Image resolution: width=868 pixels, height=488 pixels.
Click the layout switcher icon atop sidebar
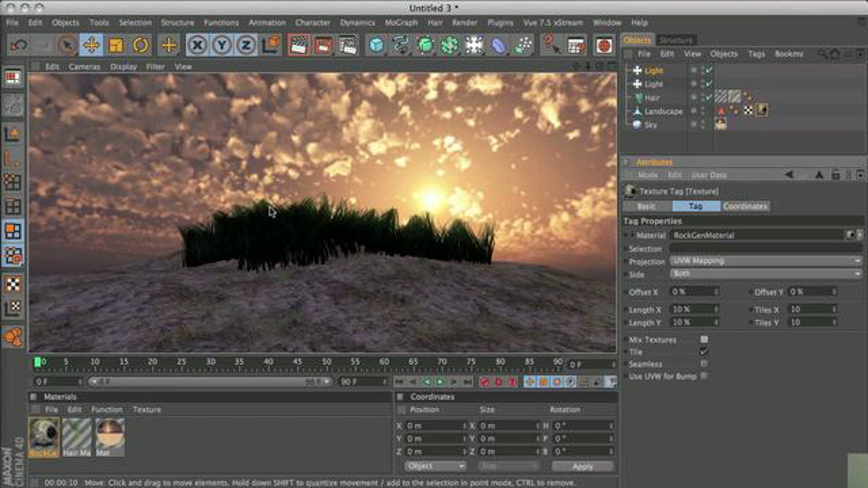13,77
